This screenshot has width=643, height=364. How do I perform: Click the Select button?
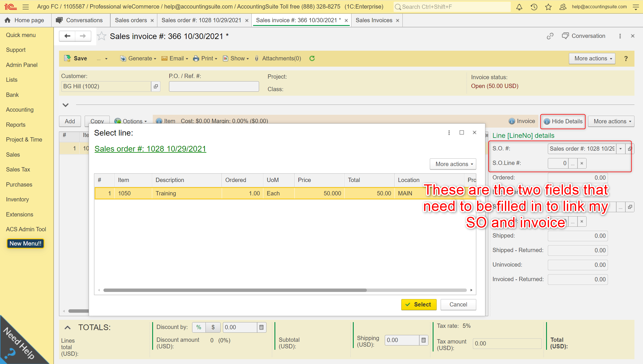point(419,304)
